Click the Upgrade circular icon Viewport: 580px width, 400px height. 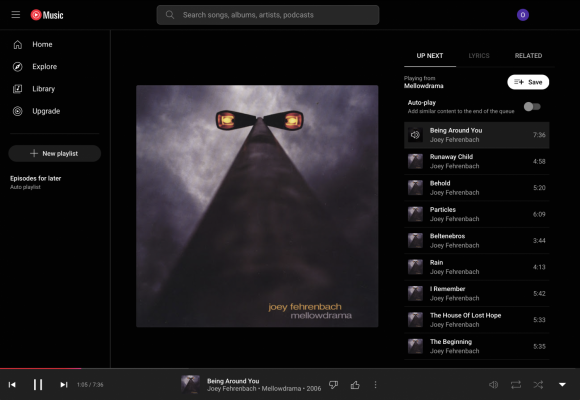pyautogui.click(x=17, y=111)
